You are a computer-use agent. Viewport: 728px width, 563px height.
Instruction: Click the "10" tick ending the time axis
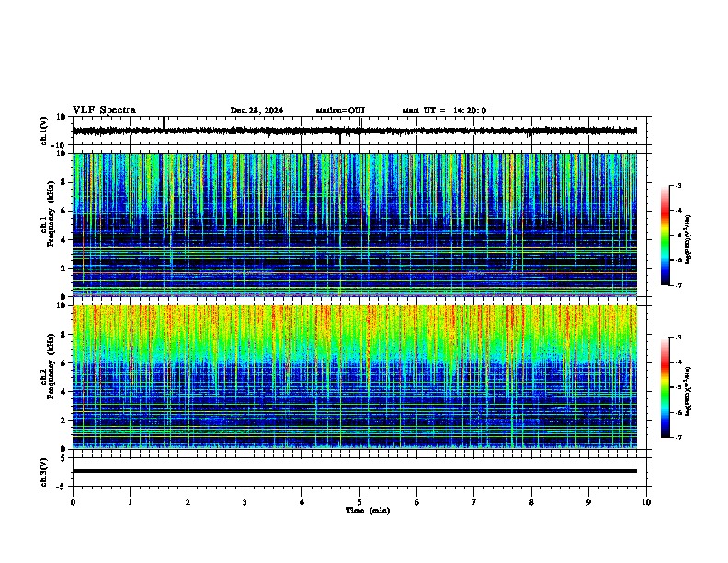[x=646, y=502]
